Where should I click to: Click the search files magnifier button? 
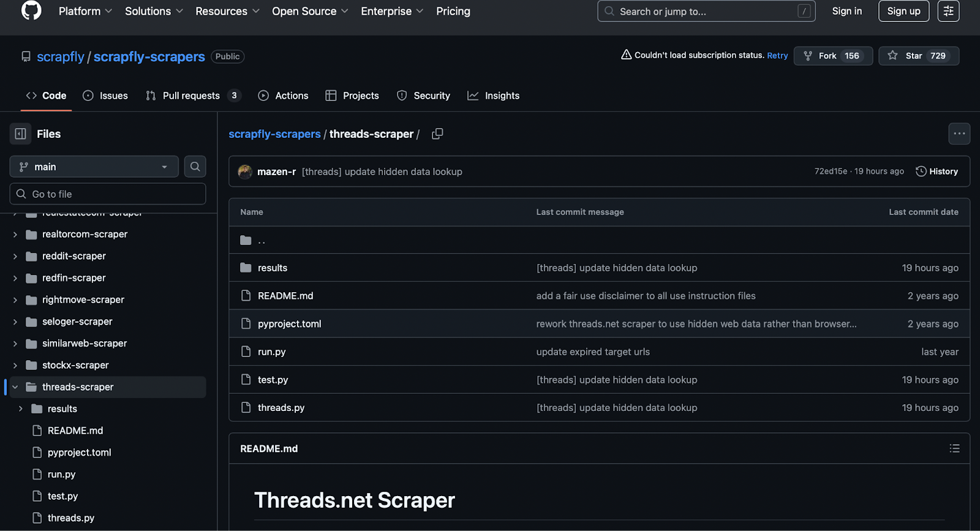[x=195, y=167]
